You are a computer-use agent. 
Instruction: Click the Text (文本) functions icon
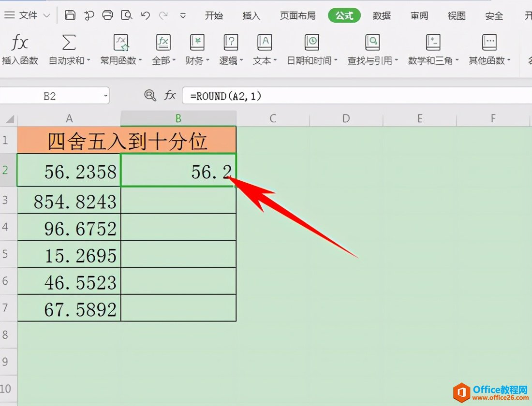(265, 43)
